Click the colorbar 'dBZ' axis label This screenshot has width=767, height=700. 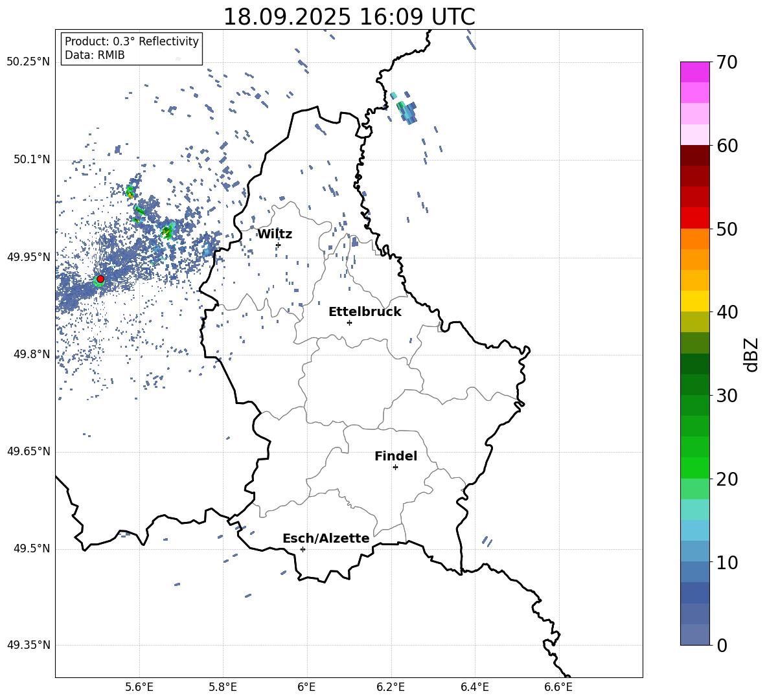tap(752, 354)
